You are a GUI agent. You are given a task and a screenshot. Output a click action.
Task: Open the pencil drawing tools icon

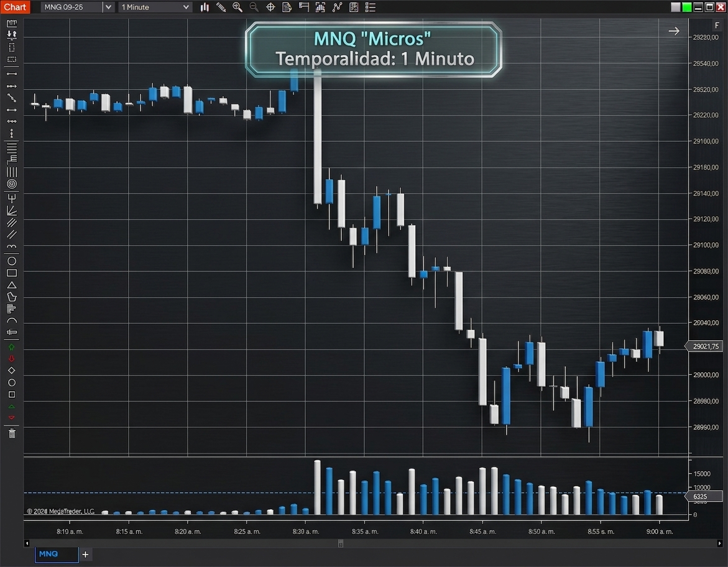[x=221, y=7]
